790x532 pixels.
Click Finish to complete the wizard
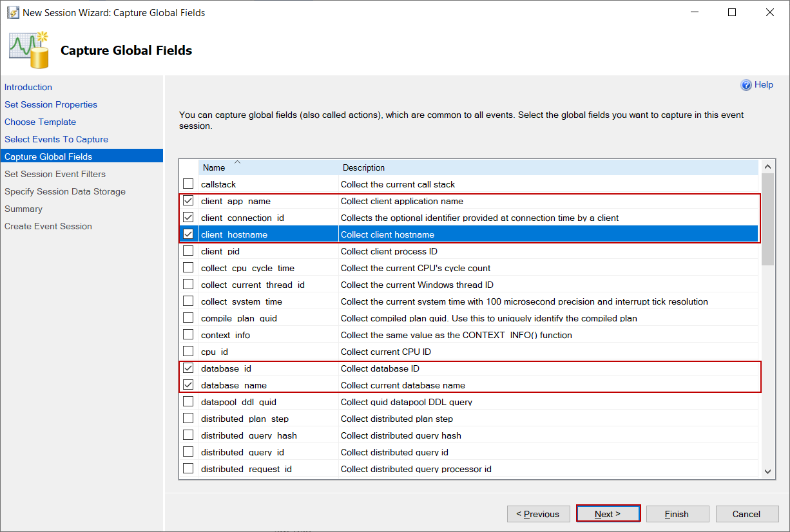(677, 514)
